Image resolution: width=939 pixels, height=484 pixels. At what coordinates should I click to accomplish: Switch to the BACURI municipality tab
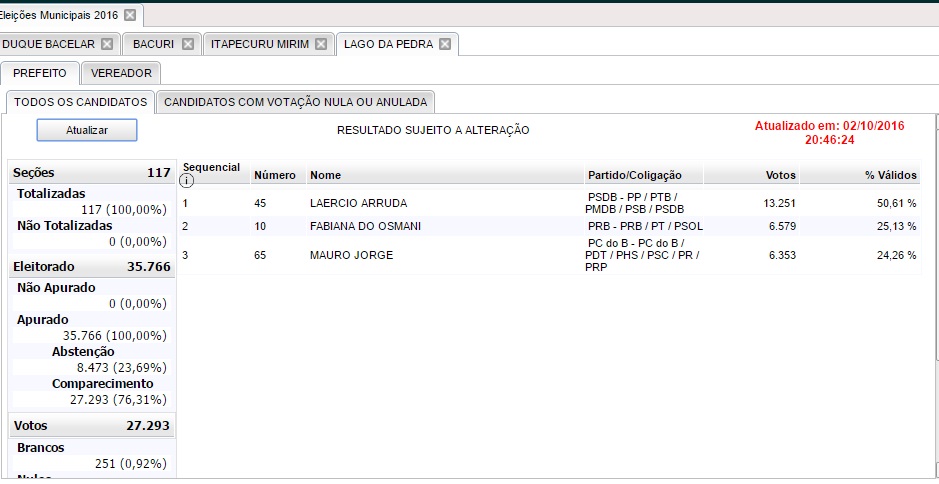tap(153, 44)
